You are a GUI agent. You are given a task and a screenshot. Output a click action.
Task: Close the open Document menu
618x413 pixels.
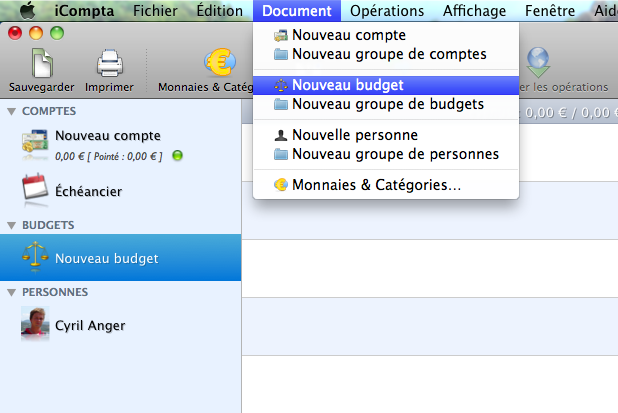297,11
